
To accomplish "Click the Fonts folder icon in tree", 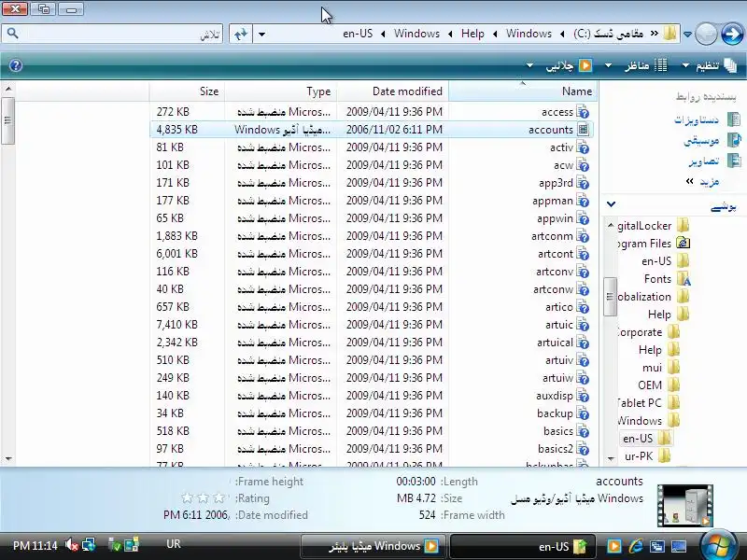I will click(684, 279).
